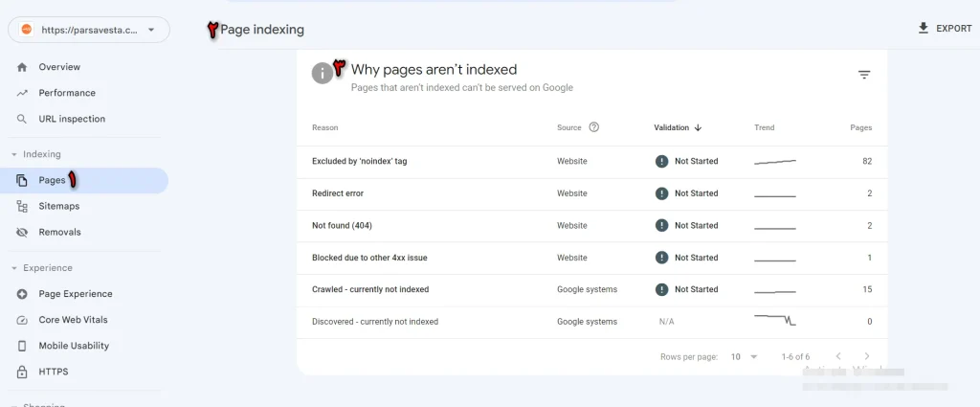Open the property selector for parsavesta site
980x407 pixels.
pyautogui.click(x=89, y=30)
